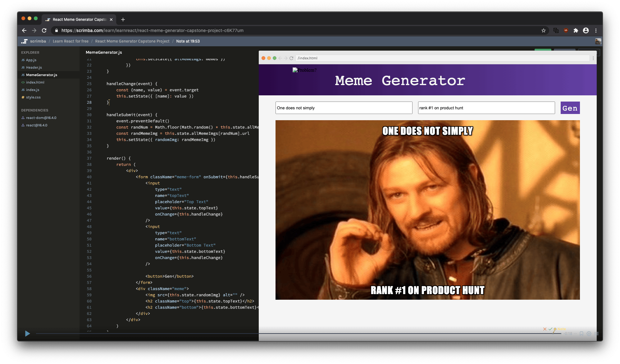Close the React Meme Generator tab
The image size is (620, 364).
(x=111, y=20)
